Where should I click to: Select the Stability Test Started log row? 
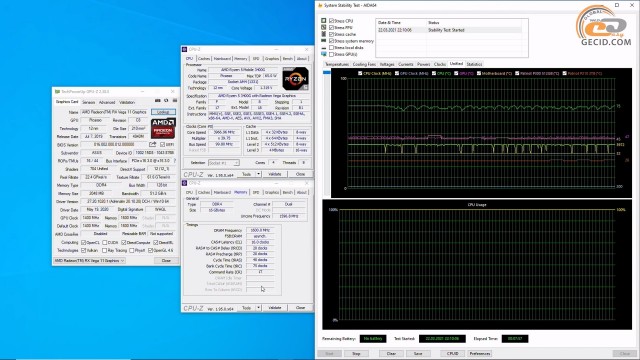[x=449, y=30]
